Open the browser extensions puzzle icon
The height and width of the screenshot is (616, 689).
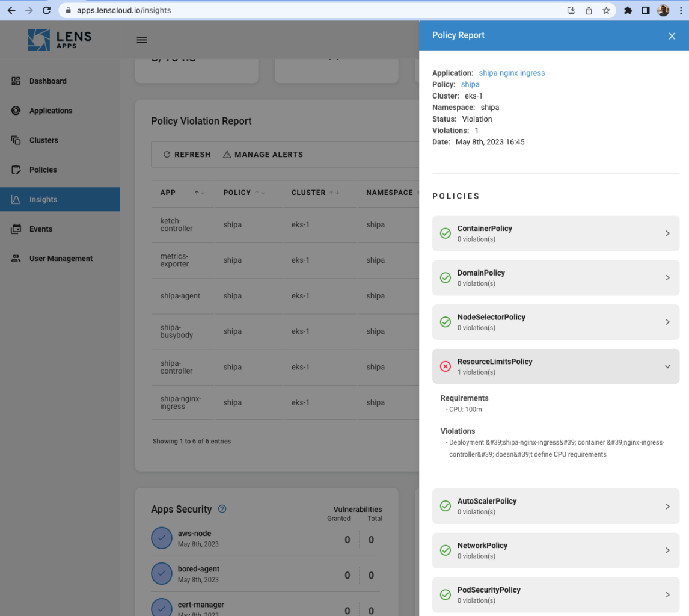pos(628,11)
